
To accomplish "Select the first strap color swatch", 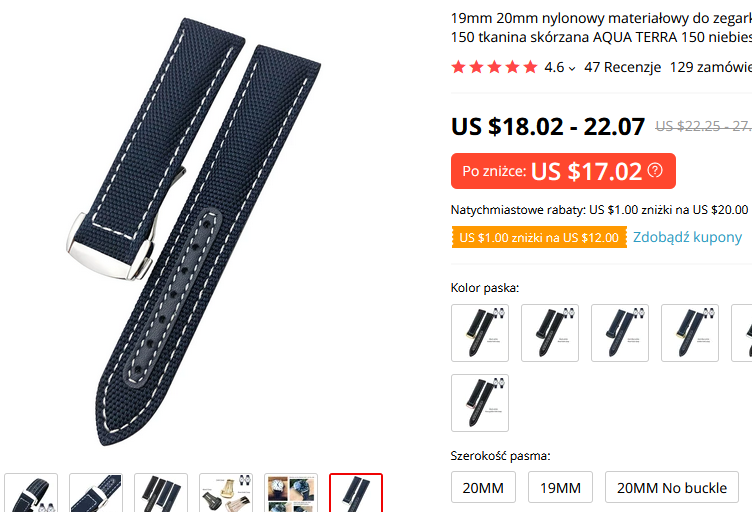I will click(x=480, y=333).
